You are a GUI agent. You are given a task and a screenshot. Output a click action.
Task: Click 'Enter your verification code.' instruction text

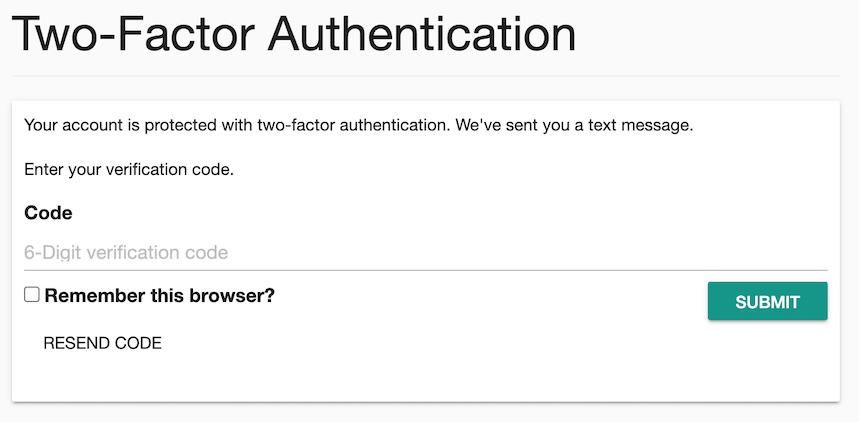click(128, 170)
